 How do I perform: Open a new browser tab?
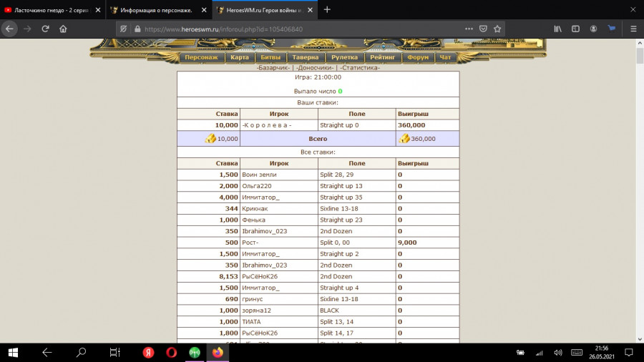coord(327,10)
